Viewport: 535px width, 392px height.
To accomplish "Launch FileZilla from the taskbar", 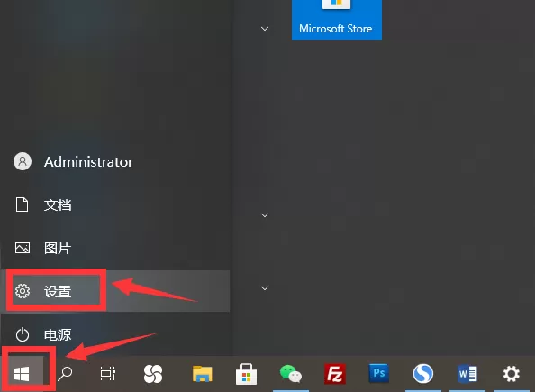I will coord(335,374).
